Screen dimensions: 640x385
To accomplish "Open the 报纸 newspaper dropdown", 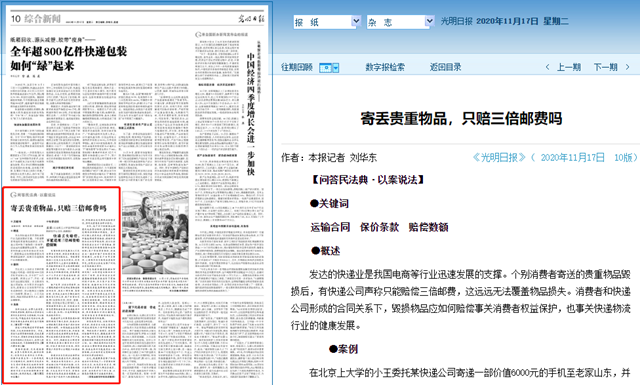I will point(327,22).
